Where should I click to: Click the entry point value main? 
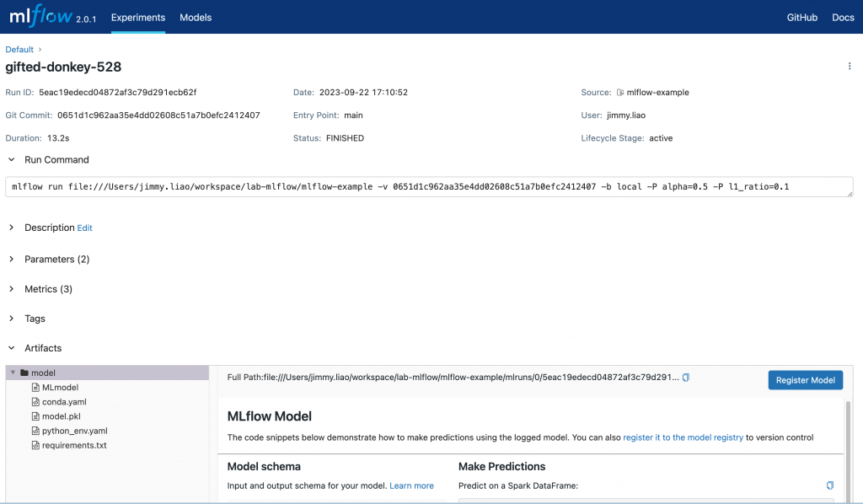click(353, 115)
